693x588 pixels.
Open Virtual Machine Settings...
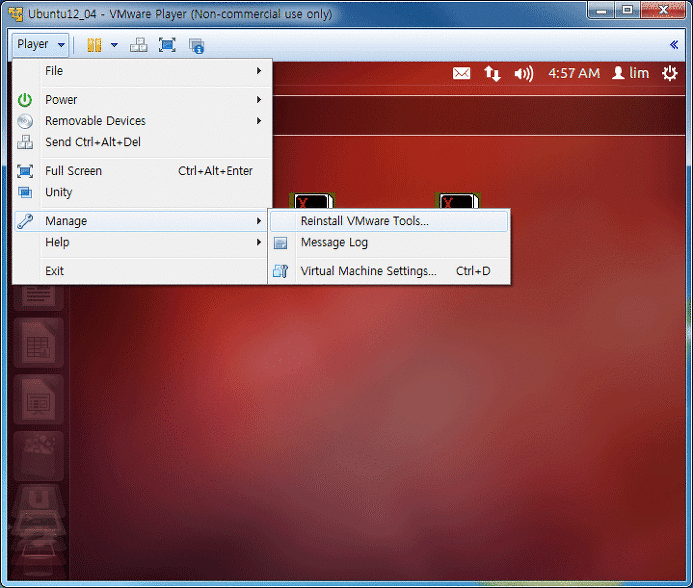pyautogui.click(x=389, y=271)
